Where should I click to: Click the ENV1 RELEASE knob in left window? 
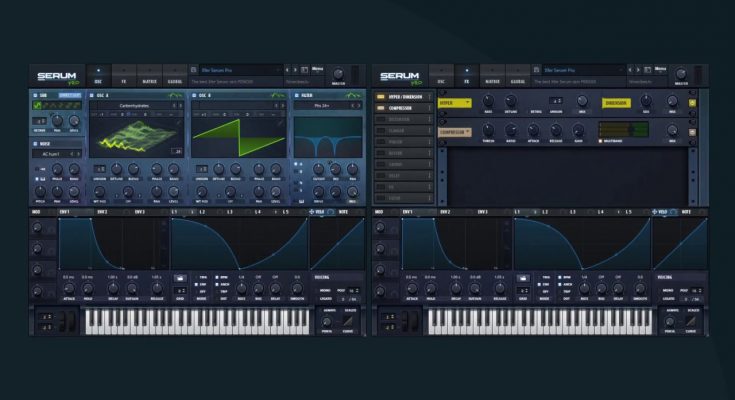point(157,288)
